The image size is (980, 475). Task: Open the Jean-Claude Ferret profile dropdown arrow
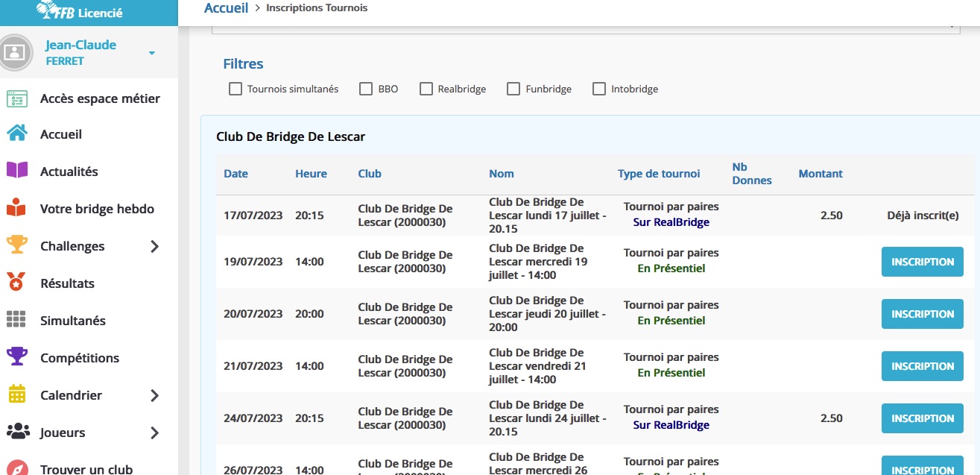(x=151, y=53)
